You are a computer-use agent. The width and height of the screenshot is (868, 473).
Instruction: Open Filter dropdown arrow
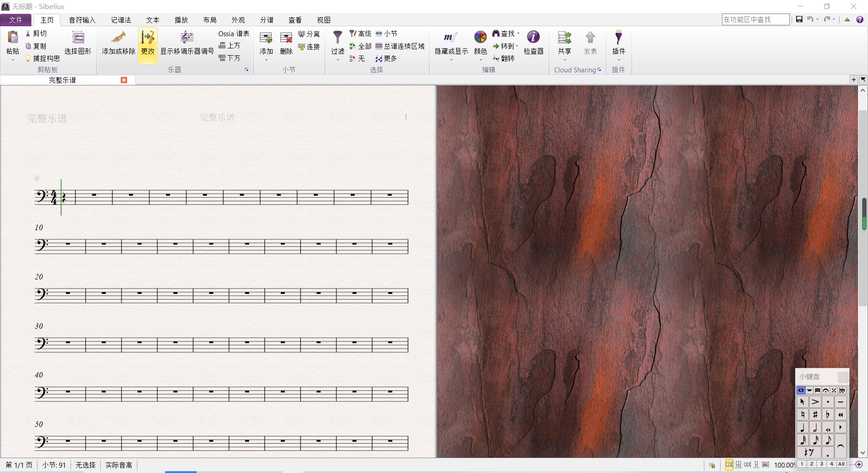tap(338, 60)
